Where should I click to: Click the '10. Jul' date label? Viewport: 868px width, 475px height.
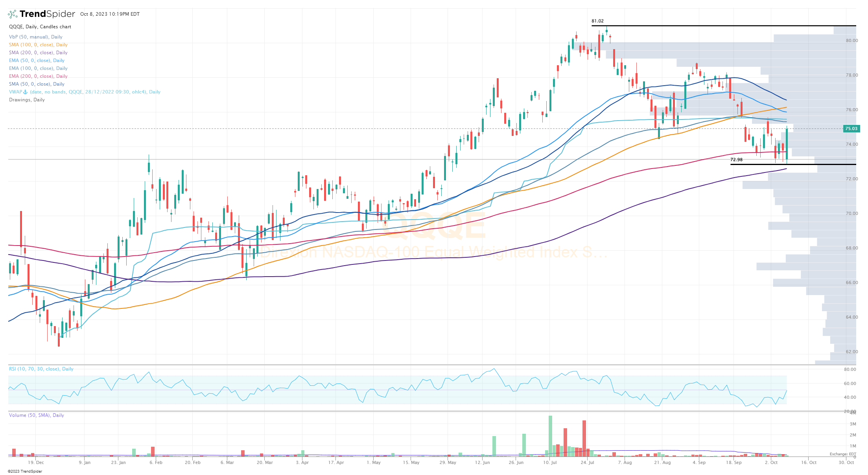pyautogui.click(x=550, y=462)
